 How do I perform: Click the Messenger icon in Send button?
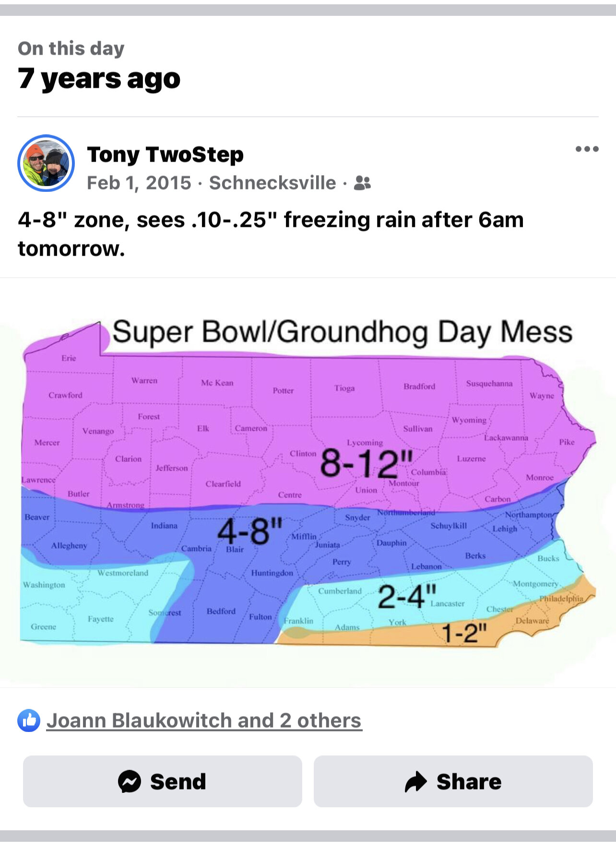[130, 781]
